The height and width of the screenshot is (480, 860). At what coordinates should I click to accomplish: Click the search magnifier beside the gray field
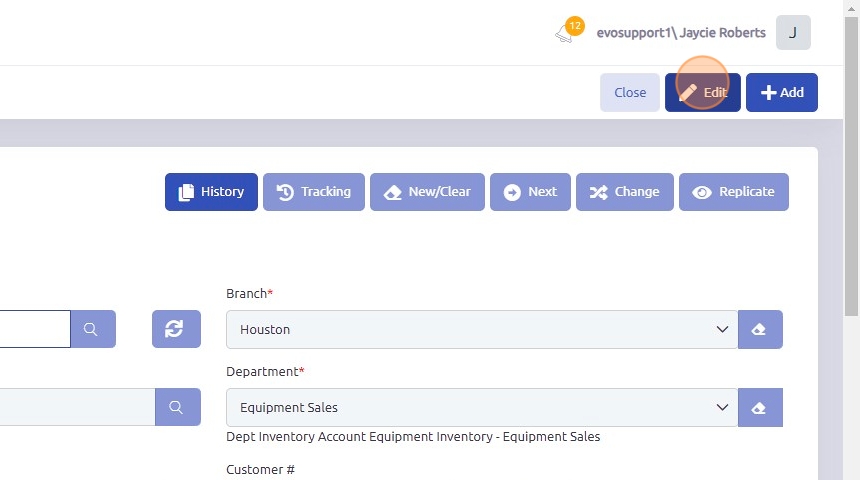coord(177,407)
